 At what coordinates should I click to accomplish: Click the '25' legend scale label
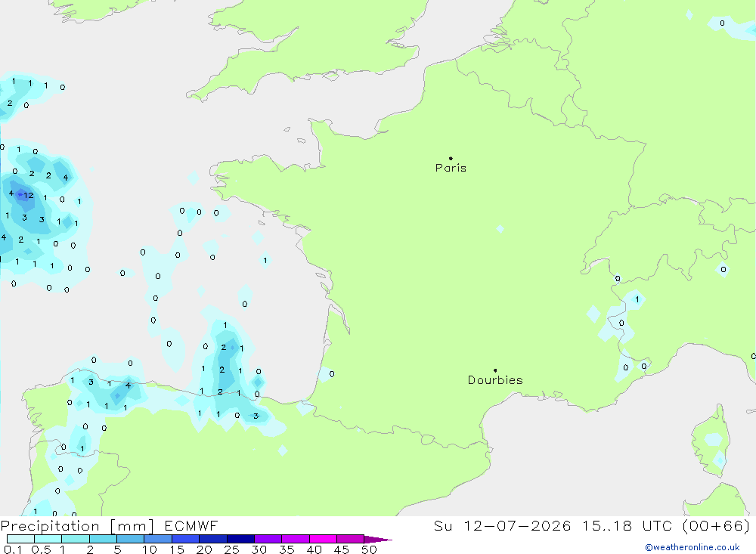pyautogui.click(x=232, y=549)
